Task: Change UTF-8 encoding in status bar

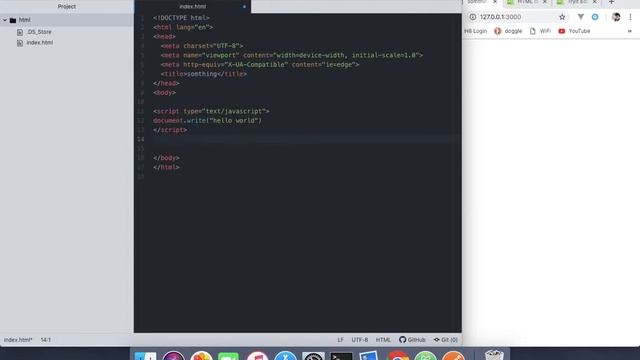Action: pyautogui.click(x=360, y=340)
